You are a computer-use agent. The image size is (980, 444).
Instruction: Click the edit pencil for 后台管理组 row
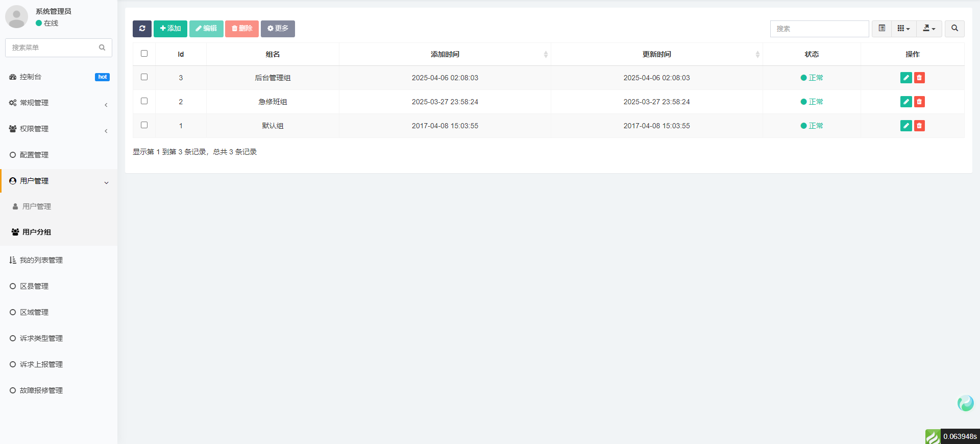pos(906,78)
